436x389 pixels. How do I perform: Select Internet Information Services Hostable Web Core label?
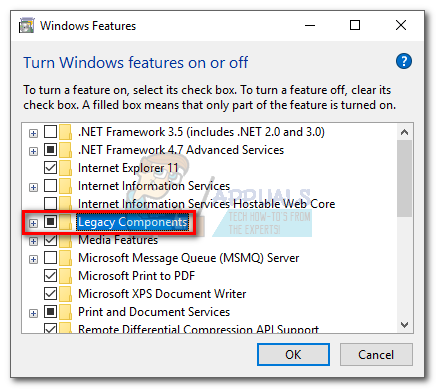[207, 204]
